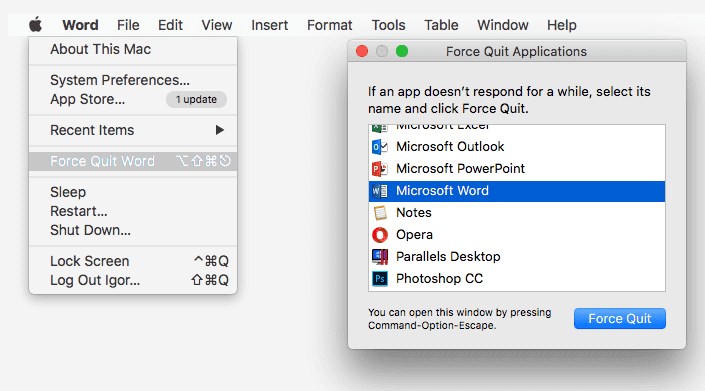This screenshot has height=391, width=705.
Task: Close the Force Quit Applications window
Action: coord(362,51)
